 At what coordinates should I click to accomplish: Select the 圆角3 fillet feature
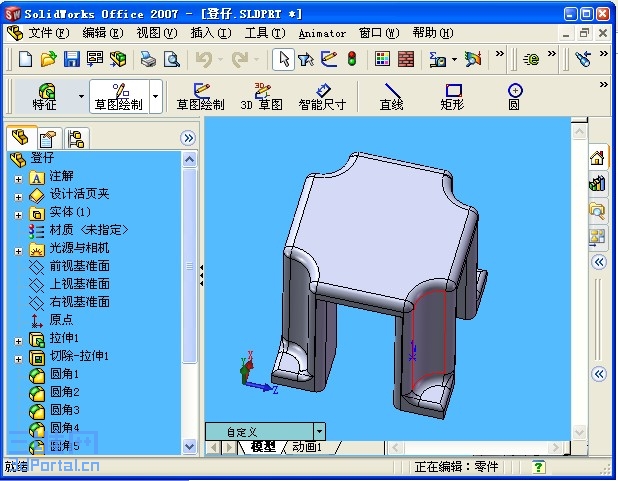tap(64, 410)
